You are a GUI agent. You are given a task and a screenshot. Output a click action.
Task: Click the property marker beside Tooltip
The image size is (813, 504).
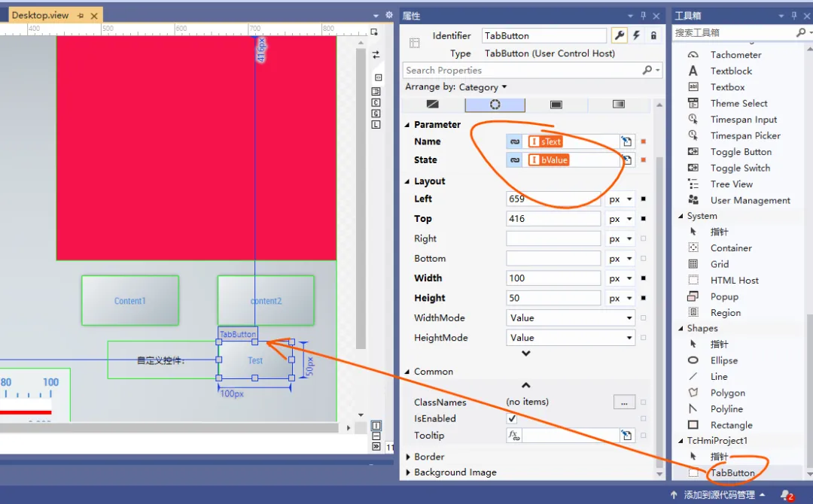[x=644, y=436]
